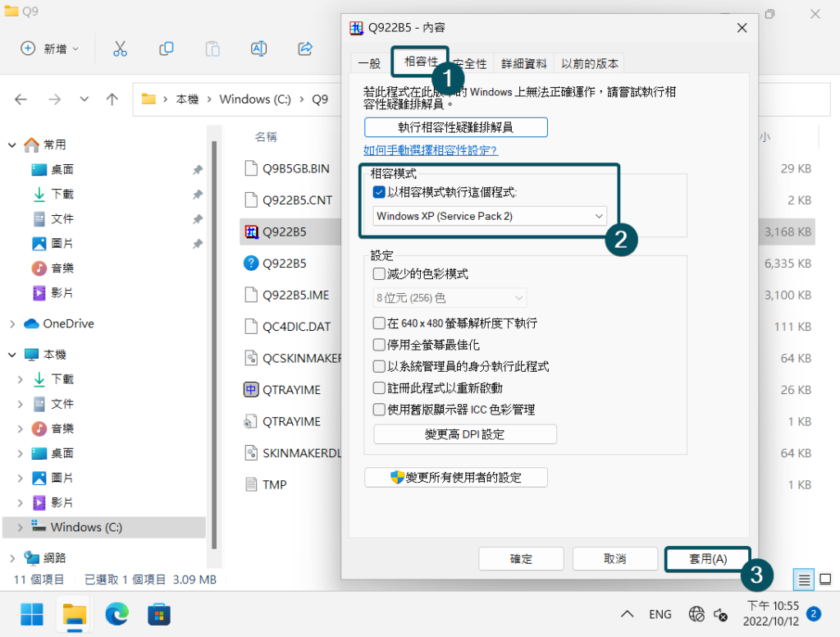Viewport: 840px width, 637px height.
Task: Show hidden tray icons with the chevron
Action: 628,614
